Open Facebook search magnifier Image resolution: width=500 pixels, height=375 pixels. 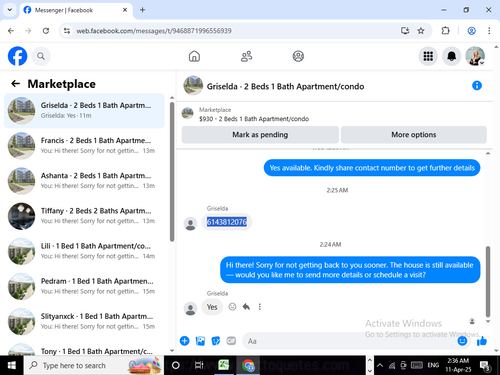(x=41, y=56)
